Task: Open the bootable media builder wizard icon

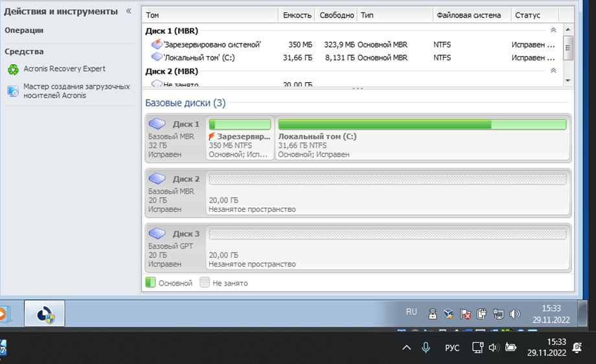Action: (x=13, y=91)
